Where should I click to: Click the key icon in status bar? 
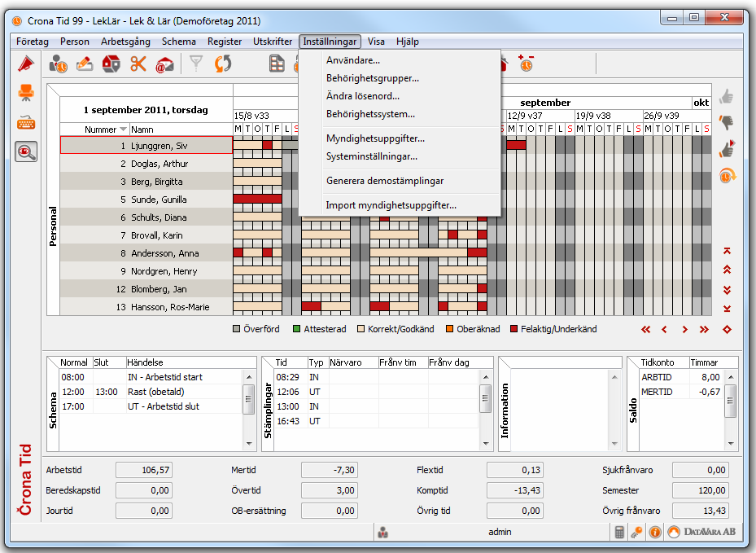[x=637, y=532]
